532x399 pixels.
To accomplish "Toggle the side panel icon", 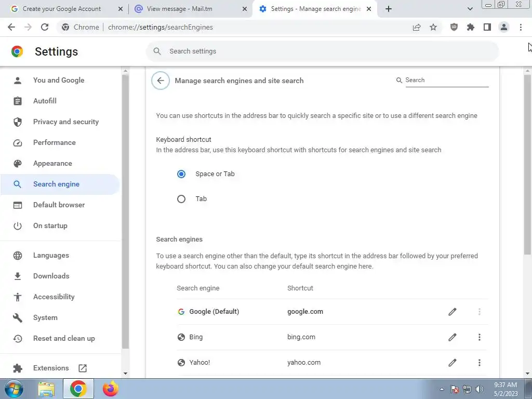I will click(487, 27).
